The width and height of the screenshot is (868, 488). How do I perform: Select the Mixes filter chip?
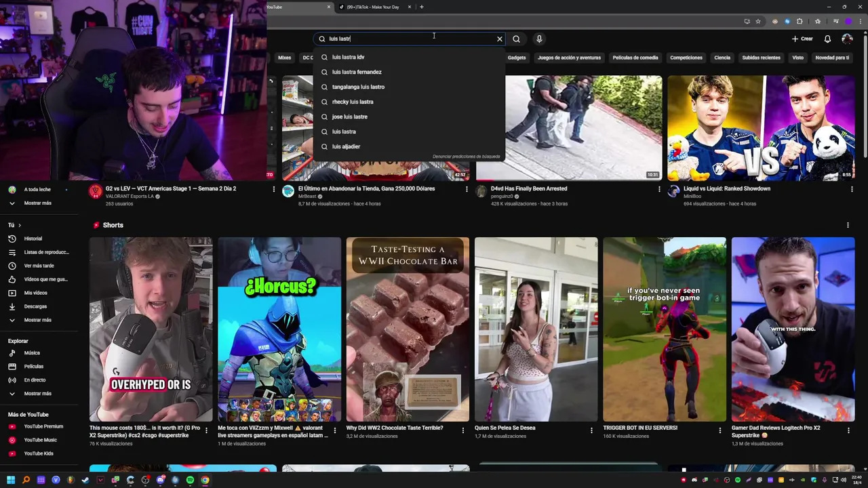coord(284,58)
